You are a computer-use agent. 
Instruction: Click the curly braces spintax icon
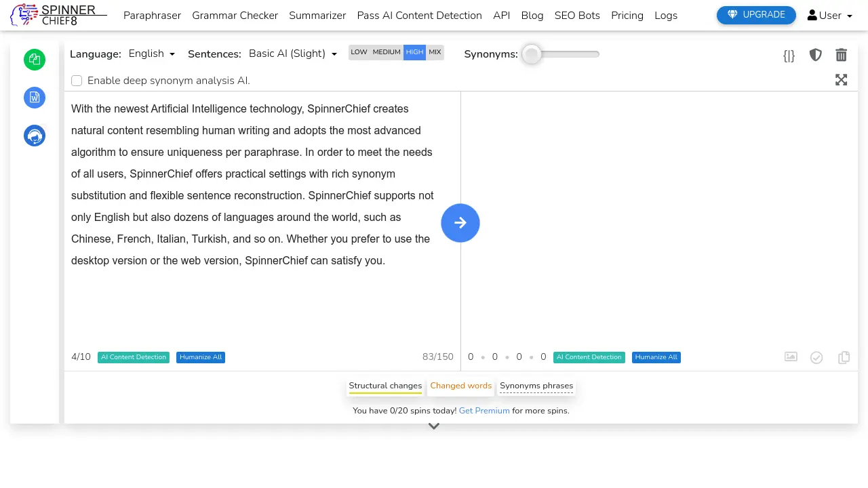pos(789,56)
